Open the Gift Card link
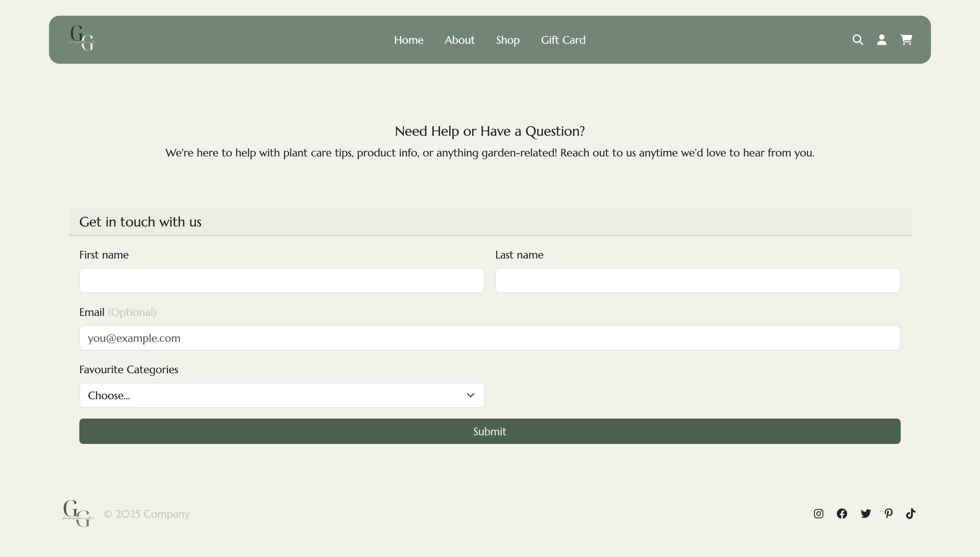 (x=563, y=40)
